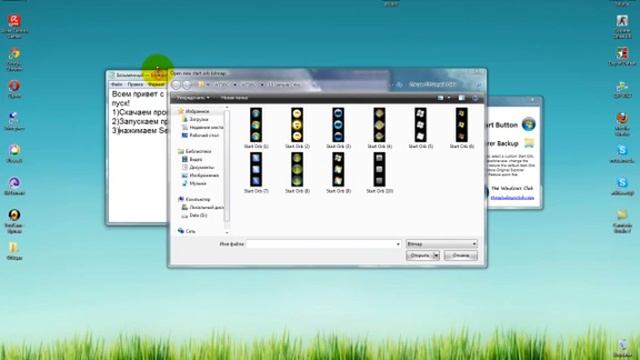The height and width of the screenshot is (360, 640).
Task: Click the Открыть button
Action: pyautogui.click(x=420, y=256)
